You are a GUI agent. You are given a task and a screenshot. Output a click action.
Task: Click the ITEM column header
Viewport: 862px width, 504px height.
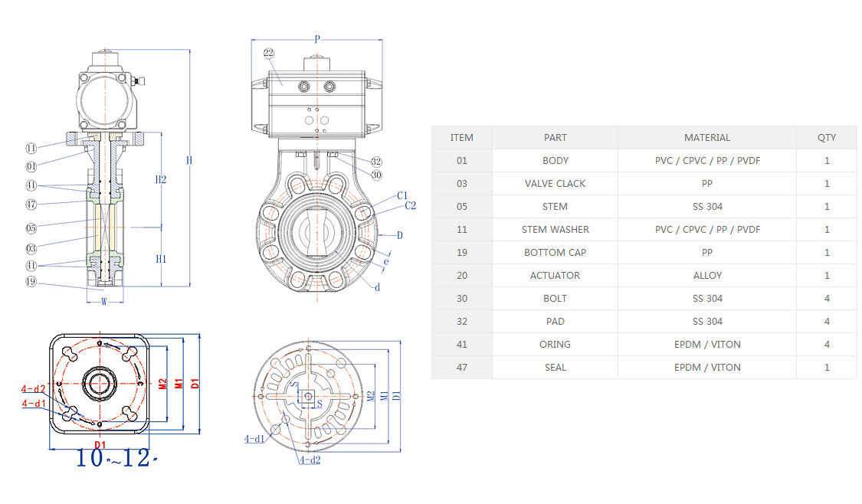click(x=461, y=138)
